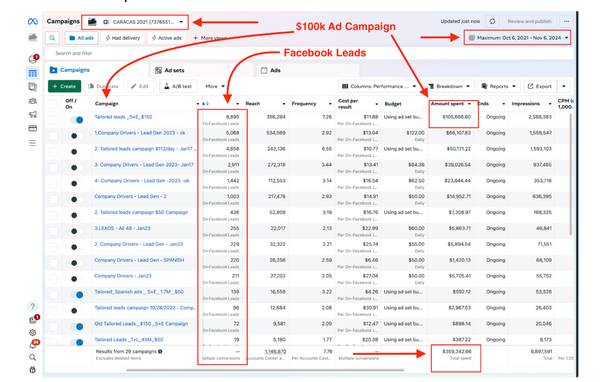Image resolution: width=600 pixels, height=382 pixels.
Task: Toggle off Tailored leads _S+E_$150 campaign
Action: [77, 120]
